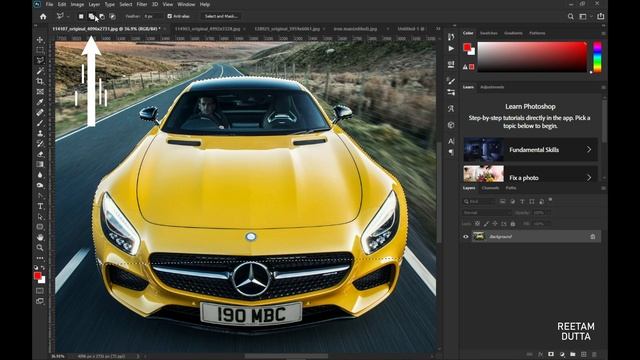
Task: Go to the Home screen icon
Action: tap(43, 16)
